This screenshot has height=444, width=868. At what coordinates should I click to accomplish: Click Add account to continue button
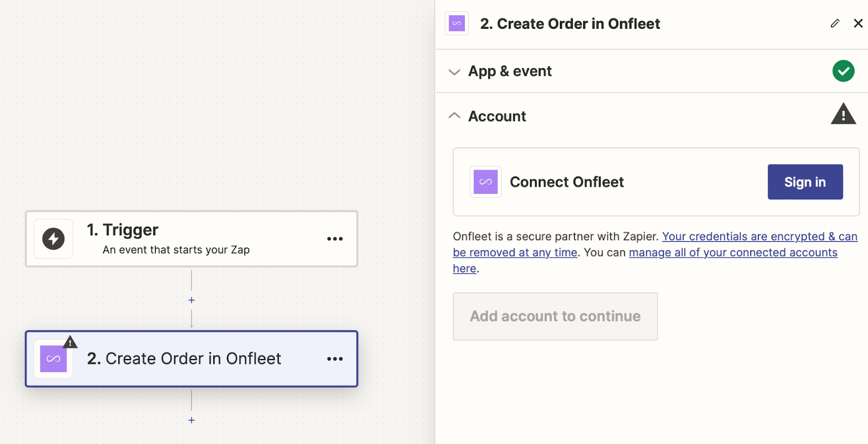[x=555, y=317]
